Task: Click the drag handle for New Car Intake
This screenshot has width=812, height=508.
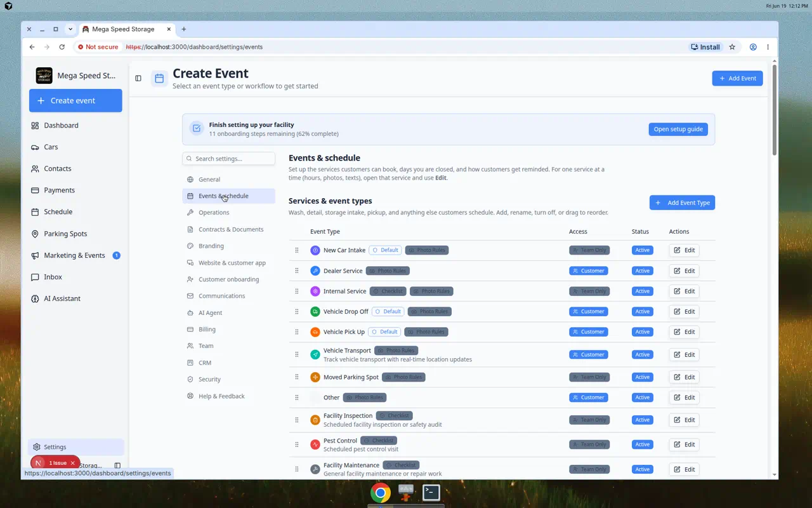Action: tap(297, 250)
